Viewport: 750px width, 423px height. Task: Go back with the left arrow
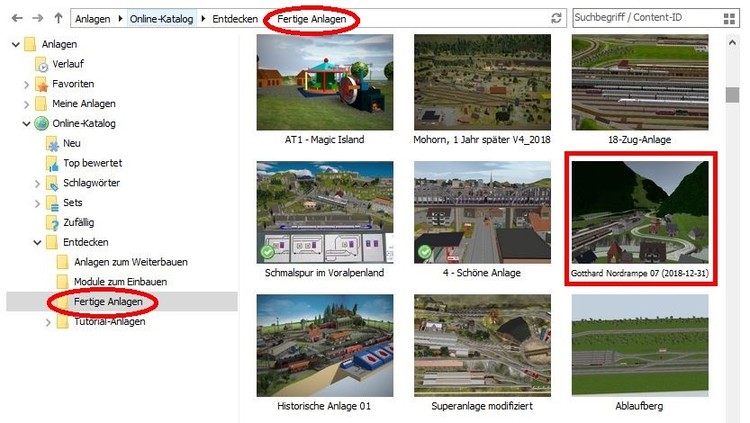pos(17,18)
